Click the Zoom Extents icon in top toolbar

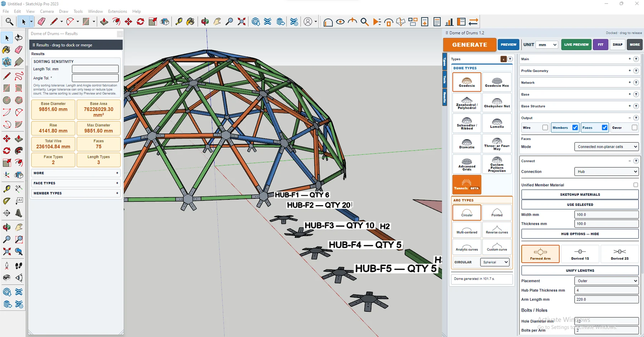[242, 22]
